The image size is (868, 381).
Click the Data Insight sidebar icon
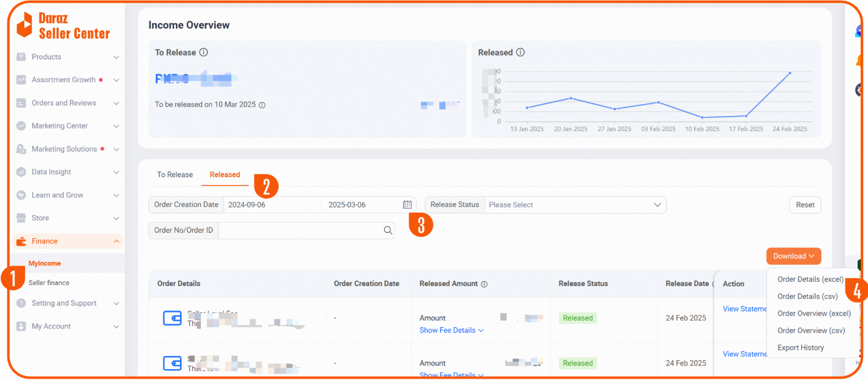coord(21,172)
